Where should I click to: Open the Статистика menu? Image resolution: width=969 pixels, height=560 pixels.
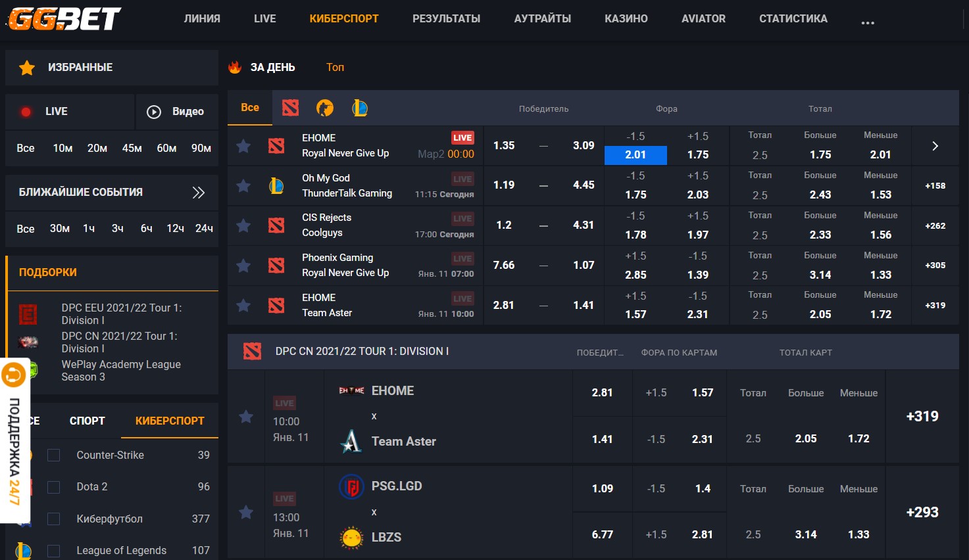[793, 19]
